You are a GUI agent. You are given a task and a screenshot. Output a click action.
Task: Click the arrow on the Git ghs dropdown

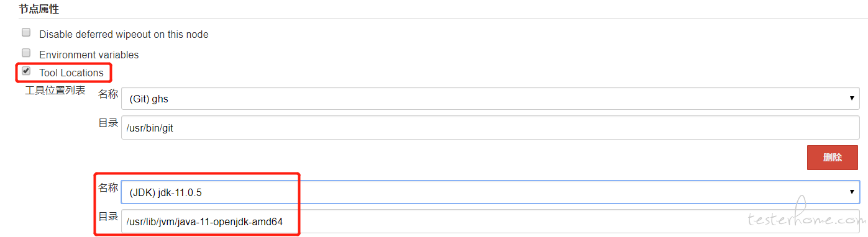click(851, 99)
